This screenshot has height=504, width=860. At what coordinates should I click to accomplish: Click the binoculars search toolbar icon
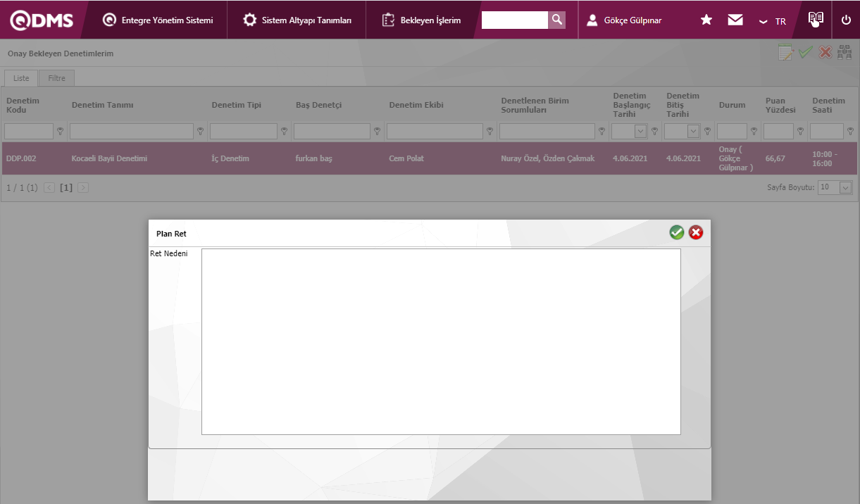pyautogui.click(x=845, y=53)
